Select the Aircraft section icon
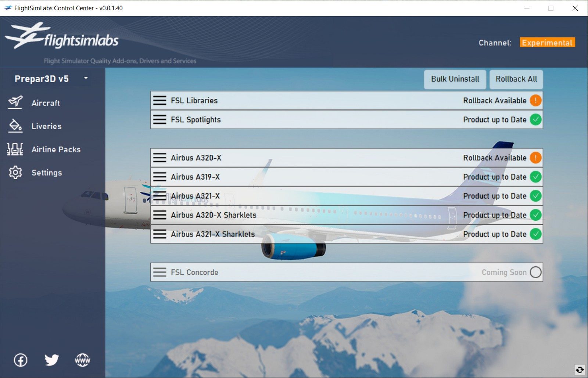 pyautogui.click(x=15, y=103)
